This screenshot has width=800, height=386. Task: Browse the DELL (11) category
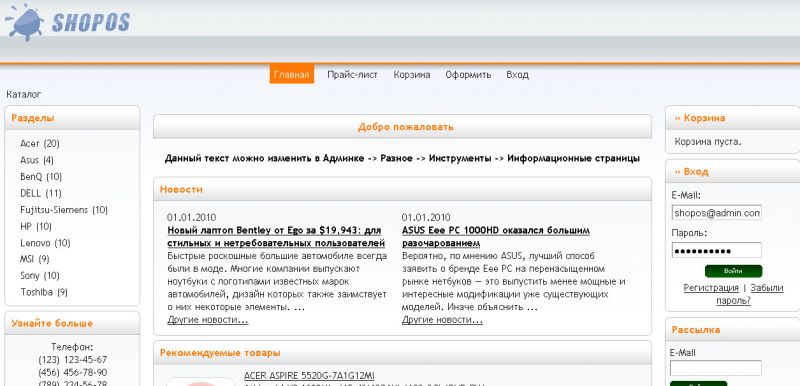pyautogui.click(x=41, y=193)
